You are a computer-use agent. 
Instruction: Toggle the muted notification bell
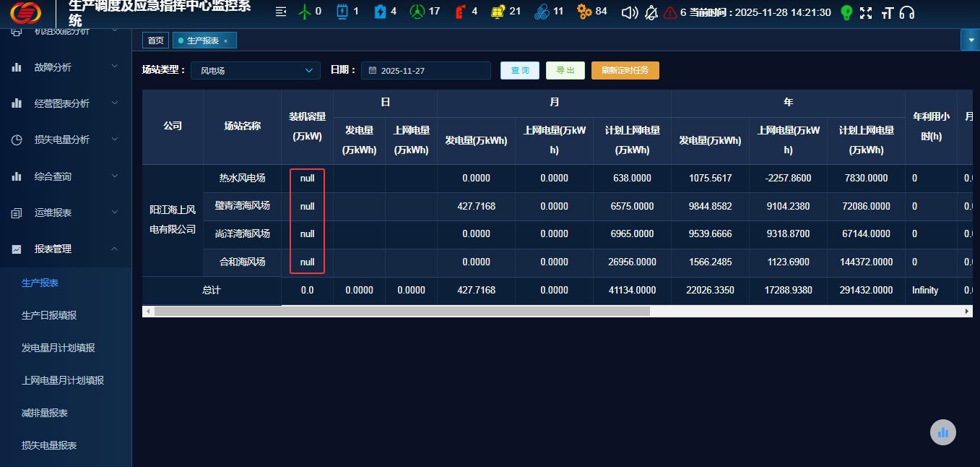click(x=651, y=12)
